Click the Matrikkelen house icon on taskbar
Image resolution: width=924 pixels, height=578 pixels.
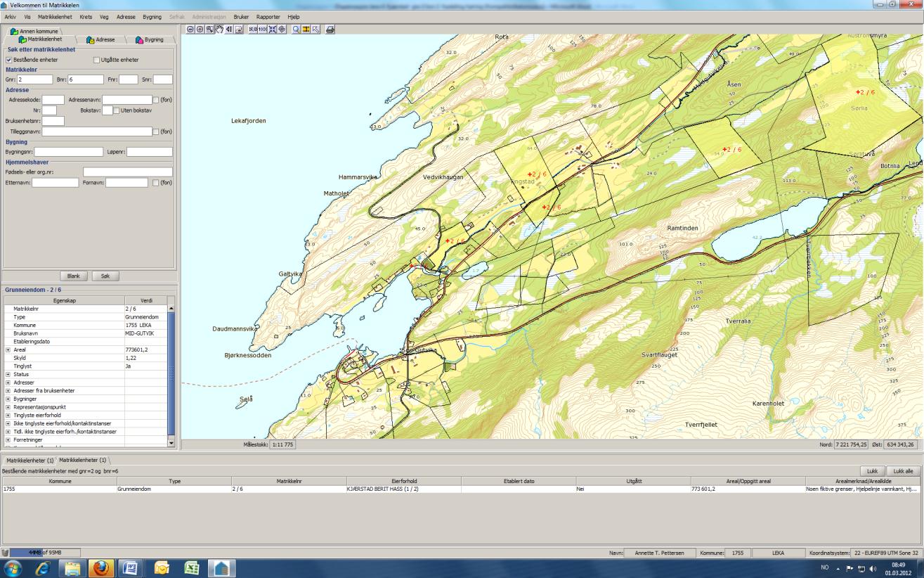[x=222, y=568]
